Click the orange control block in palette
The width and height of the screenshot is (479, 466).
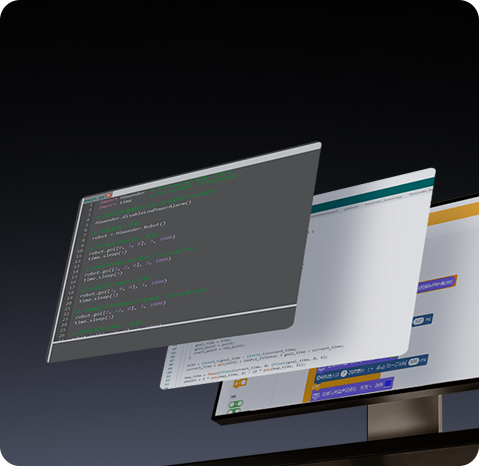point(239,384)
